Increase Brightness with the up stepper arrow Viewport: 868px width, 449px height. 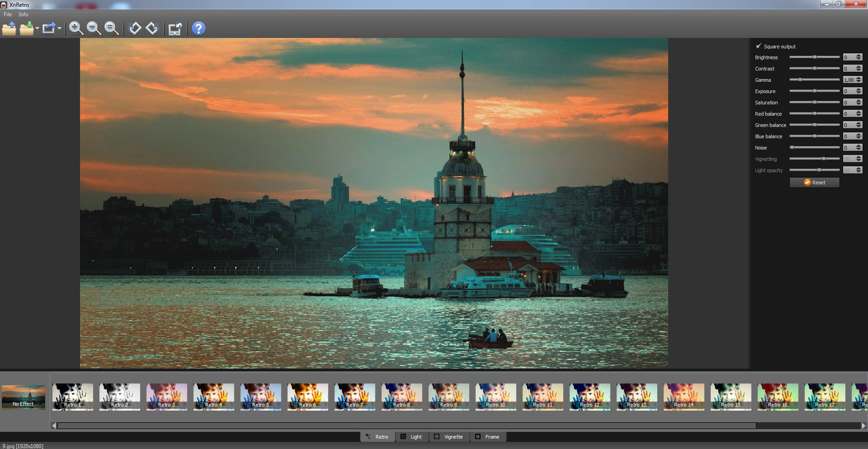(859, 56)
